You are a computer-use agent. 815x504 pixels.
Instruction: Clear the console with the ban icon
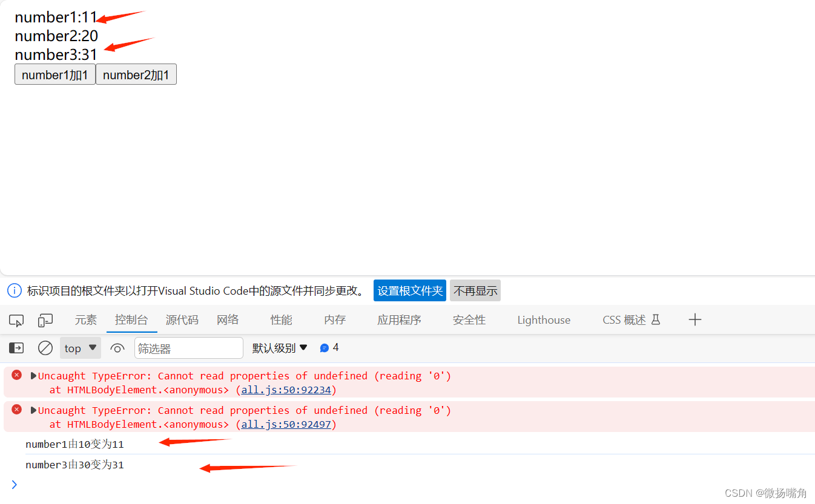[x=45, y=348]
